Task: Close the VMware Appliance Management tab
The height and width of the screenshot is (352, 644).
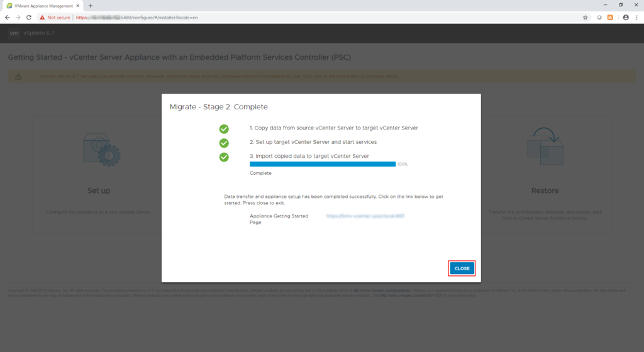Action: point(77,6)
